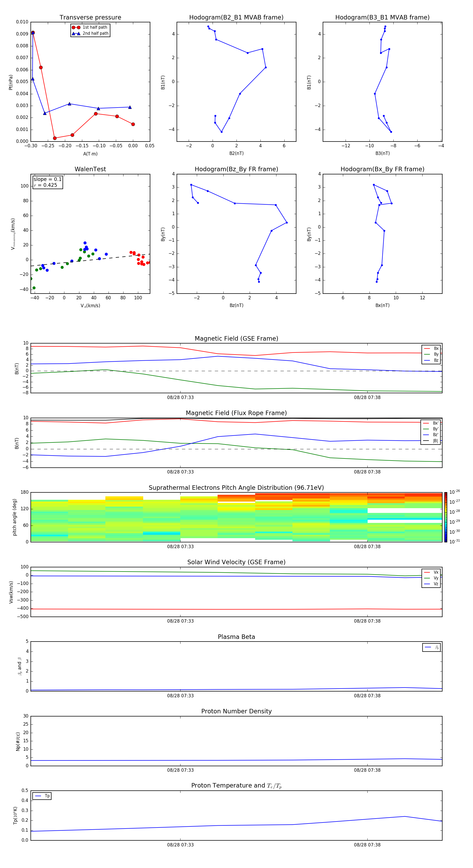This screenshot has width=473, height=868.
Task: Click the 'slope = 0.1' annotation
Action: [48, 179]
